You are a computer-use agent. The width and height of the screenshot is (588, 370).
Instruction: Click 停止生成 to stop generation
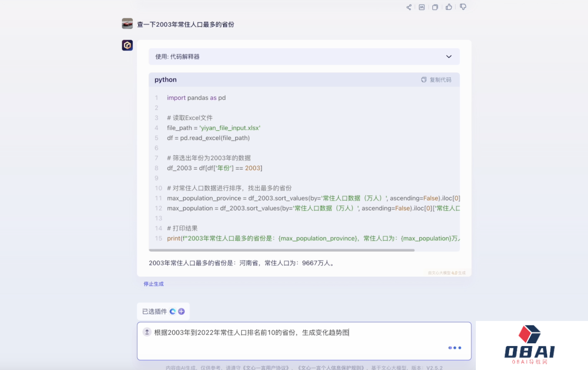[x=154, y=284]
